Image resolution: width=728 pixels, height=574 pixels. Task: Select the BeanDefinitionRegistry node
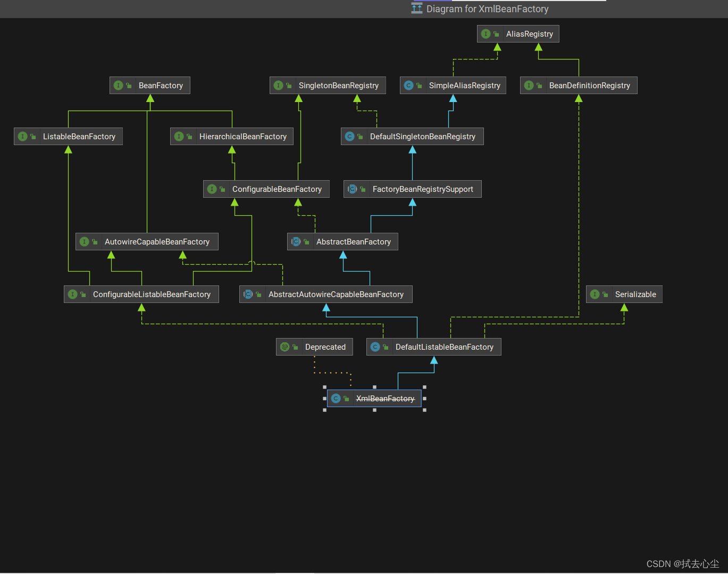click(579, 86)
